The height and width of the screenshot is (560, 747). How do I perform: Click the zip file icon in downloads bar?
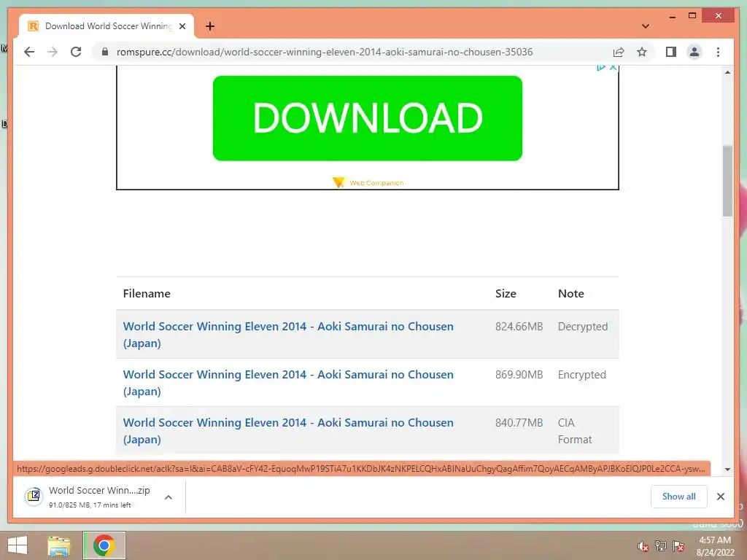point(34,497)
